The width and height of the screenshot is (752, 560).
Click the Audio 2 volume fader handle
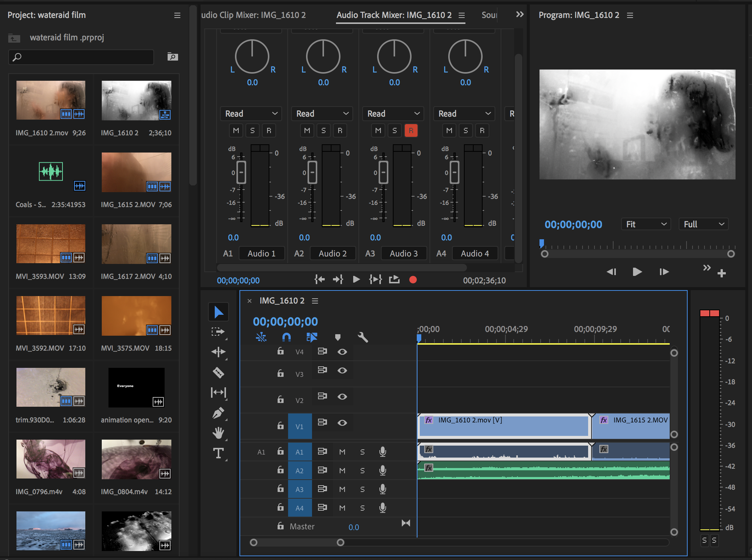312,172
